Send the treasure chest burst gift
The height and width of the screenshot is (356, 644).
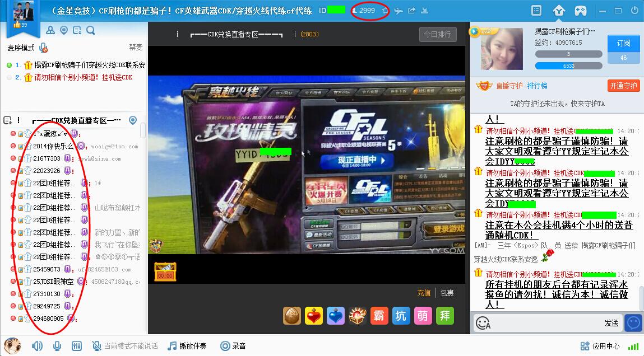coord(358,316)
